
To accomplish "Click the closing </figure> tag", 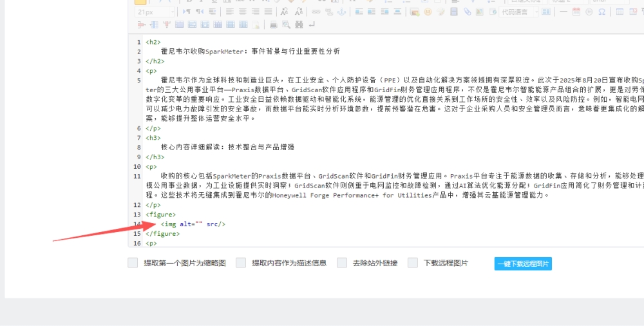I will point(163,233).
